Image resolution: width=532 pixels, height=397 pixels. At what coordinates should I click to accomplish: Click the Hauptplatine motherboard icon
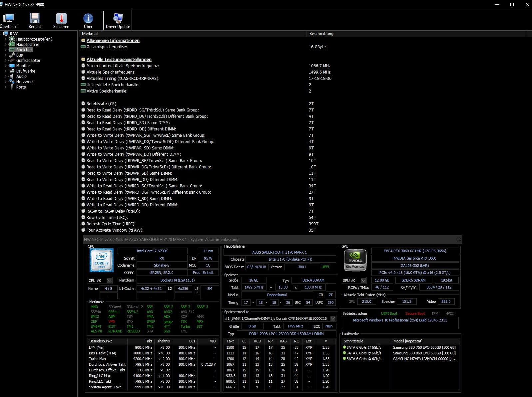point(12,44)
